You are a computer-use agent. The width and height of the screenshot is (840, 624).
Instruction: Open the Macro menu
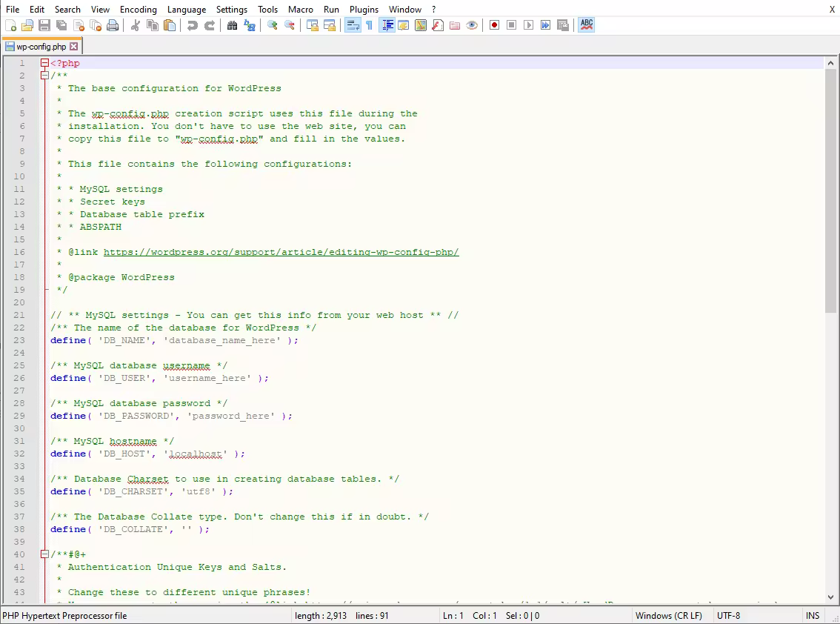[301, 9]
